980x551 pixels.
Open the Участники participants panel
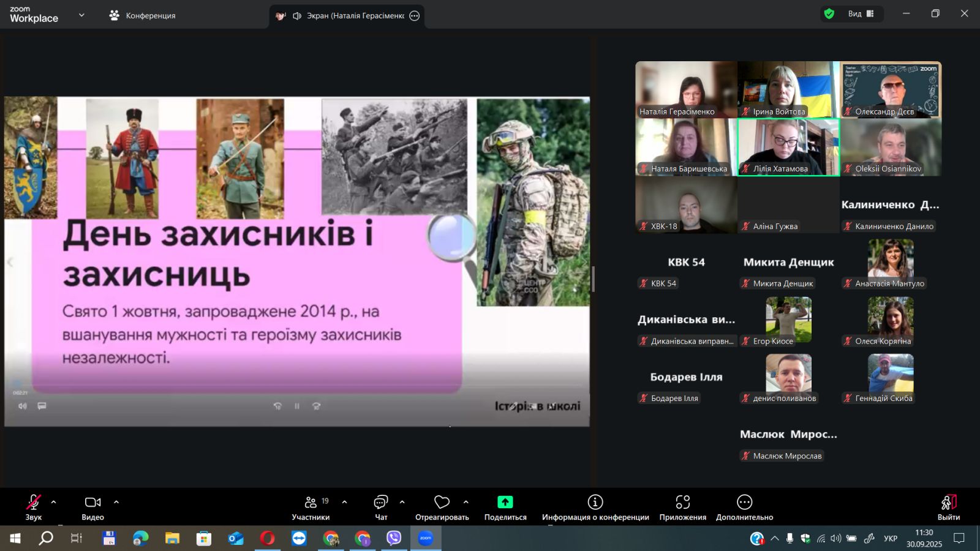point(311,508)
